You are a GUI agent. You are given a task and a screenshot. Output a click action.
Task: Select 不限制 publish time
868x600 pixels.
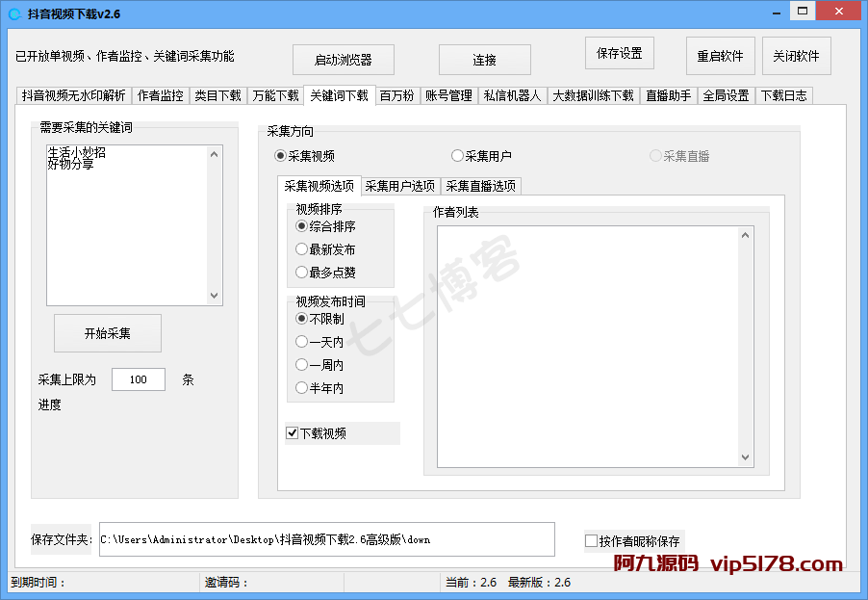(x=319, y=319)
